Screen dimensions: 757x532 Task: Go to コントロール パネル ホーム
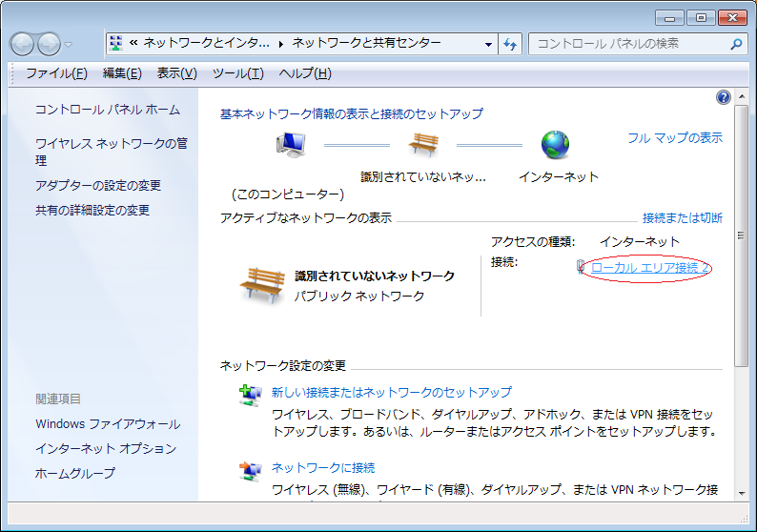pyautogui.click(x=107, y=110)
